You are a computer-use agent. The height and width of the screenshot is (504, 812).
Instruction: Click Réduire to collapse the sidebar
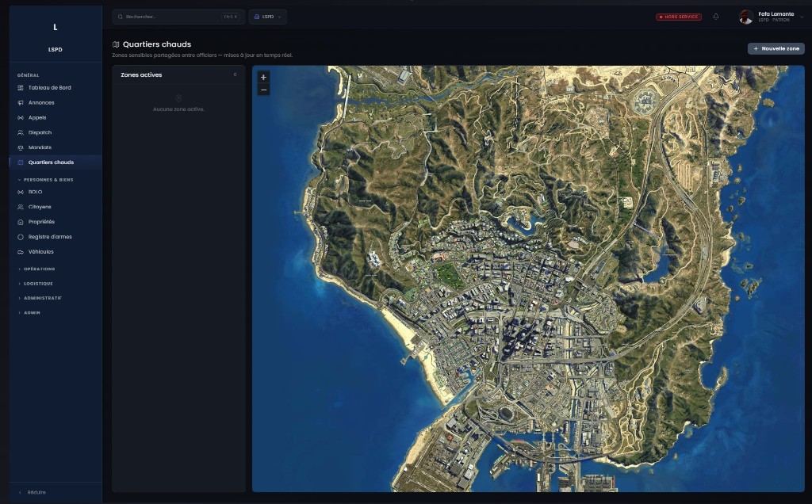(x=32, y=492)
